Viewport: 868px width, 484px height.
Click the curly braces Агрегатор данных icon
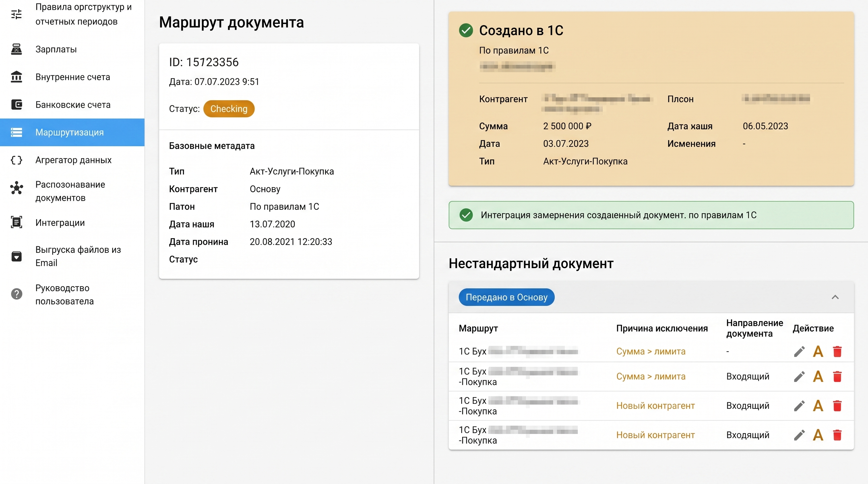click(16, 160)
